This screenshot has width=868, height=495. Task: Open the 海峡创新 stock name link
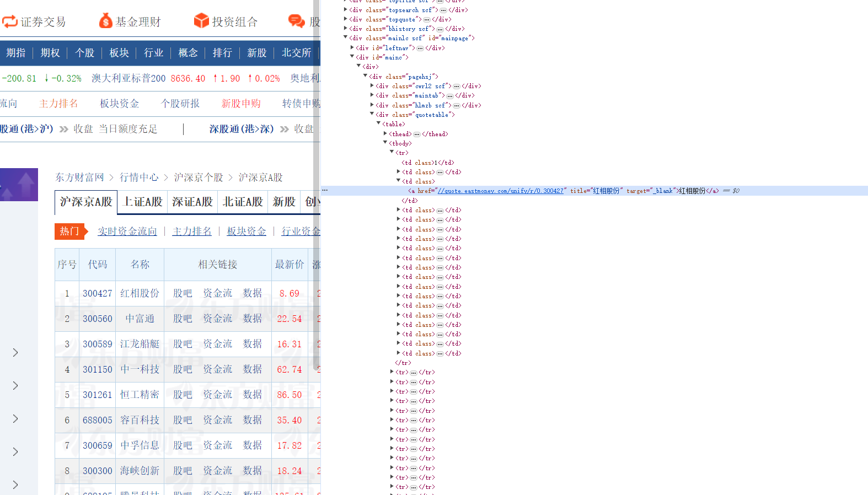point(140,471)
